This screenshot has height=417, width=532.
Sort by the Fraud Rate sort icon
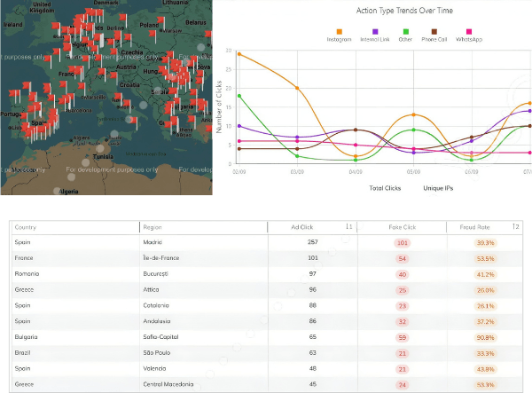[x=514, y=227]
